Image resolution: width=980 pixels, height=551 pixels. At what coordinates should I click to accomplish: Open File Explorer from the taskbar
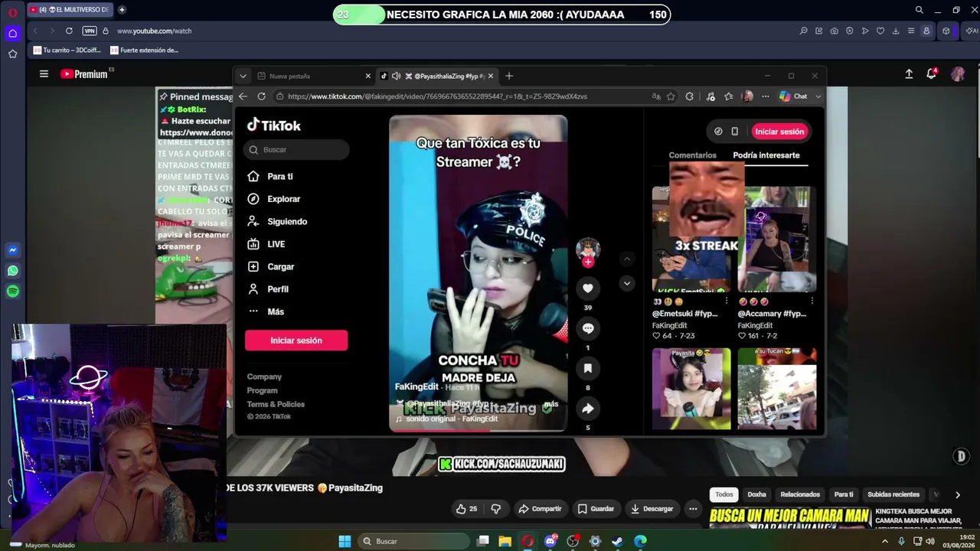pos(505,541)
